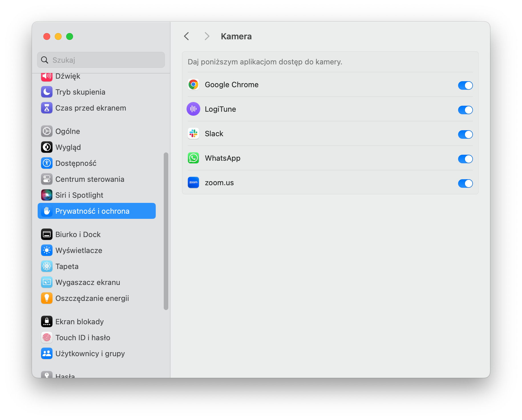Click the search magnifier icon
The height and width of the screenshot is (420, 522).
pos(44,60)
